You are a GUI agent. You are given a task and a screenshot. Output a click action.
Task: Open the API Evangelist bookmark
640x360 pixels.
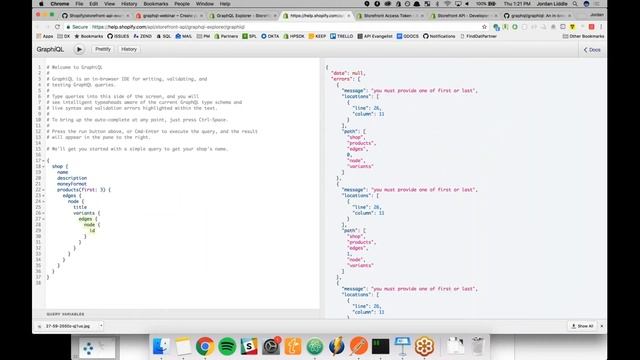coord(375,36)
